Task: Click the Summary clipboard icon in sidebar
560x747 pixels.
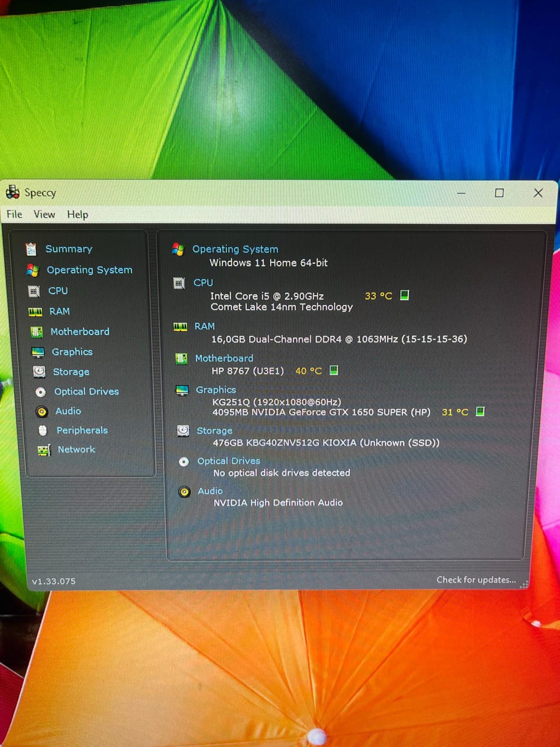Action: pyautogui.click(x=31, y=249)
